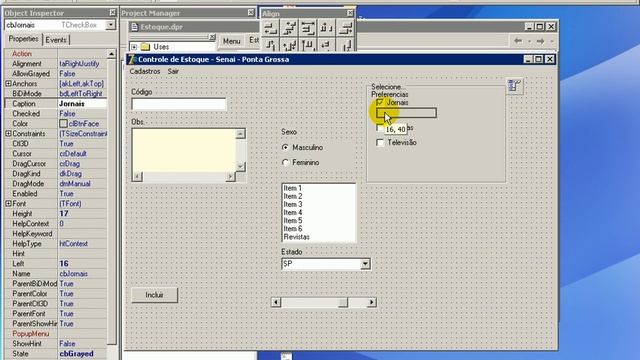Screen dimensions: 640x360
Task: Switch to the Events tab
Action: pyautogui.click(x=56, y=40)
